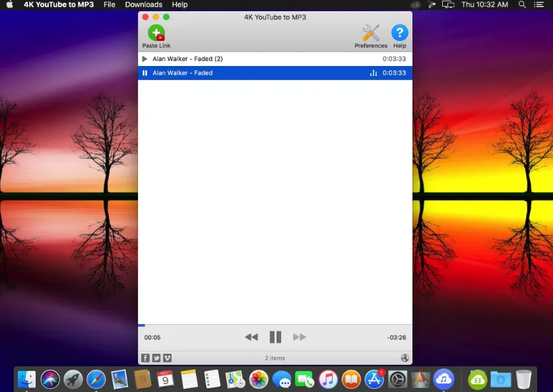Open System Preferences gear in the Dock
Image resolution: width=553 pixels, height=392 pixels.
point(397,379)
